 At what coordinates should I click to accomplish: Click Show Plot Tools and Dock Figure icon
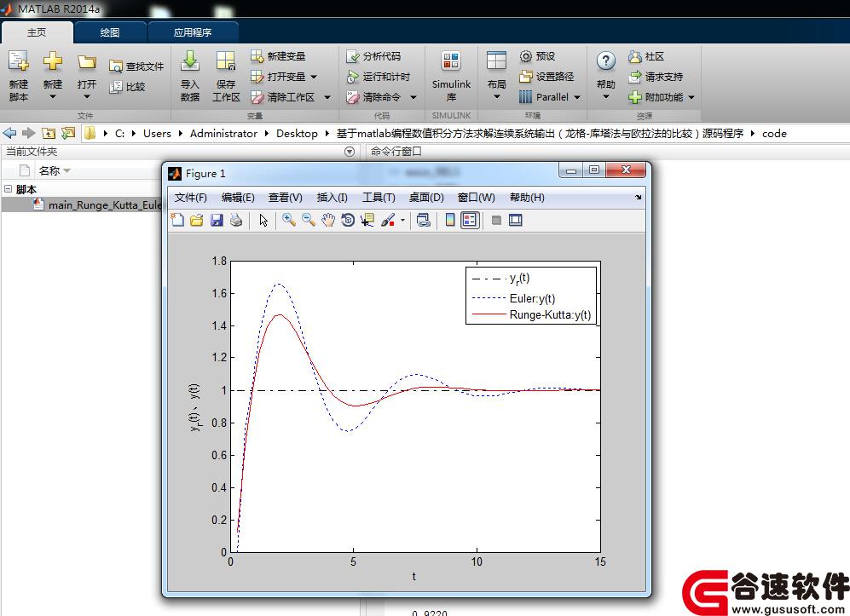pyautogui.click(x=516, y=220)
